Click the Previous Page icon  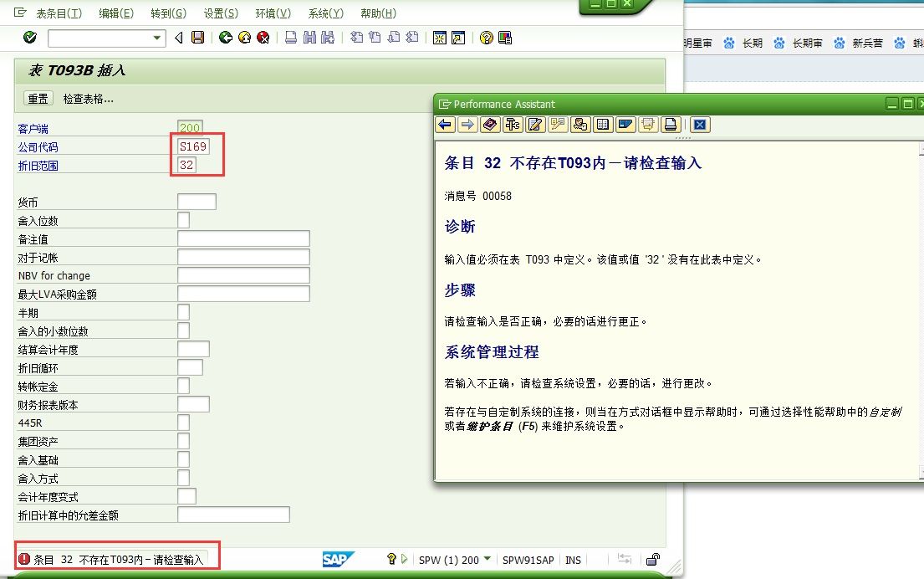(375, 38)
